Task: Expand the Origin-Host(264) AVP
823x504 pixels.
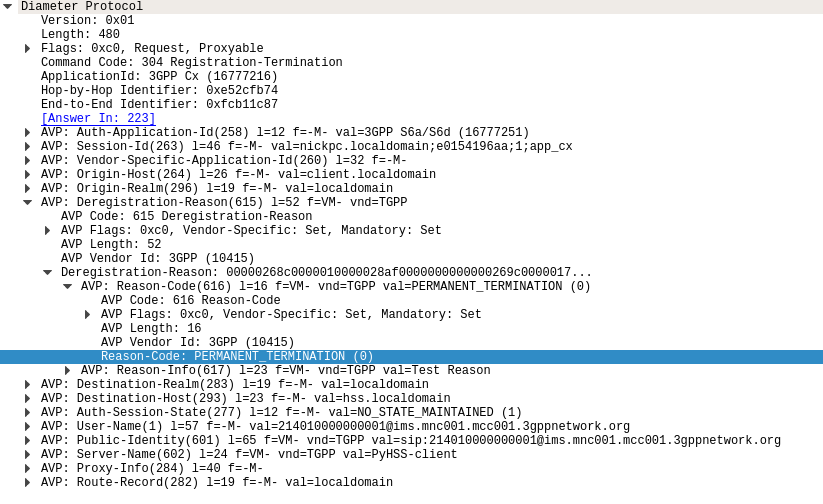Action: point(27,174)
